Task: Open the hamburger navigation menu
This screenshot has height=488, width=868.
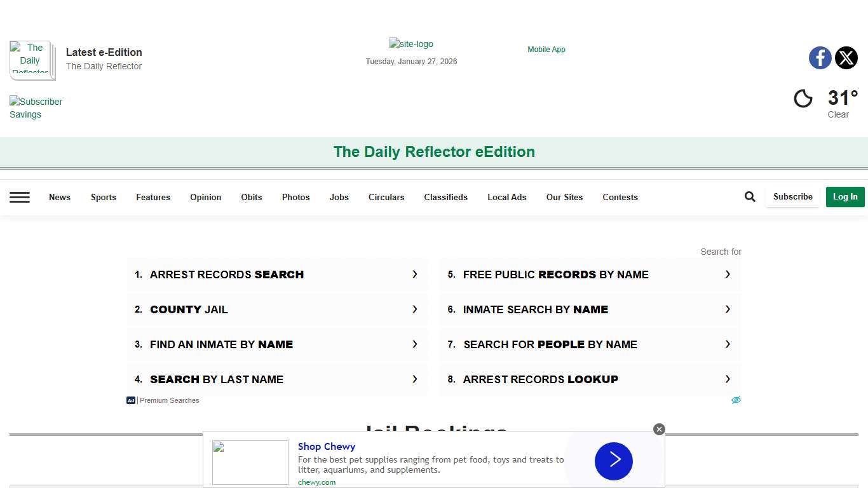Action: coord(20,197)
